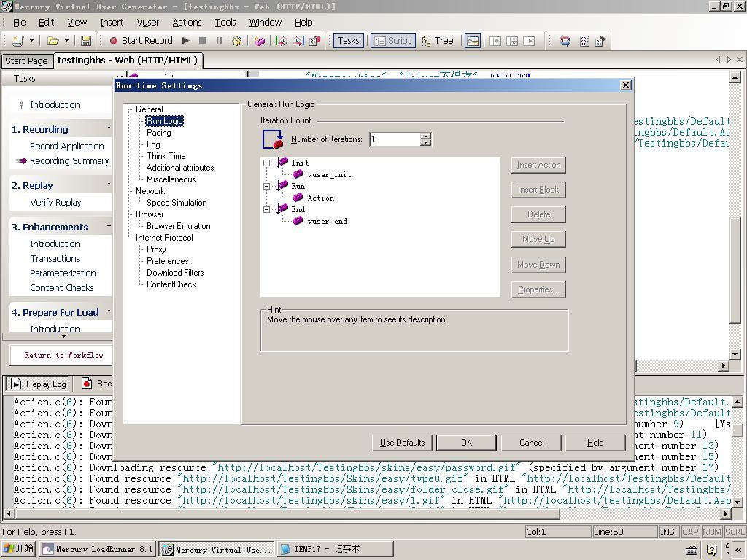Select Proxy under Internet Protocol
The height and width of the screenshot is (560, 747).
156,249
